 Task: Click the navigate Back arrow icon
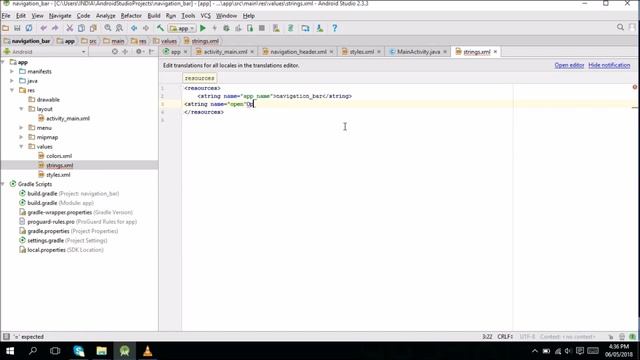pos(134,28)
